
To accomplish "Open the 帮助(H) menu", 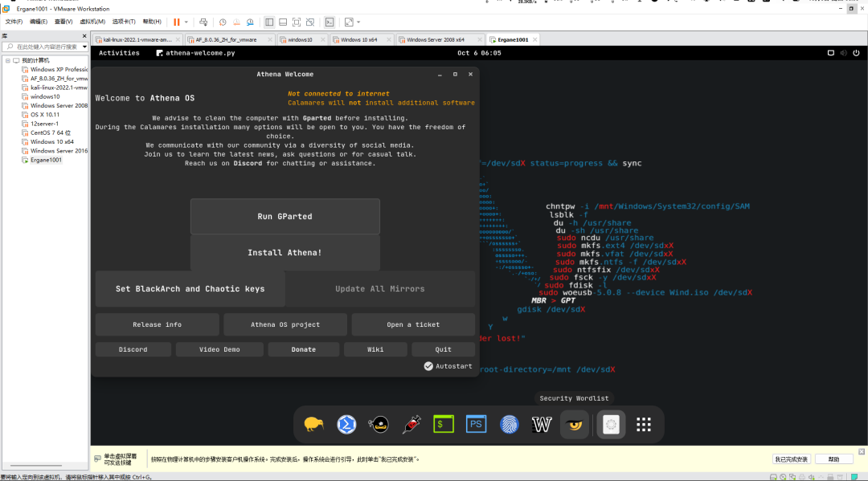I will (x=152, y=22).
